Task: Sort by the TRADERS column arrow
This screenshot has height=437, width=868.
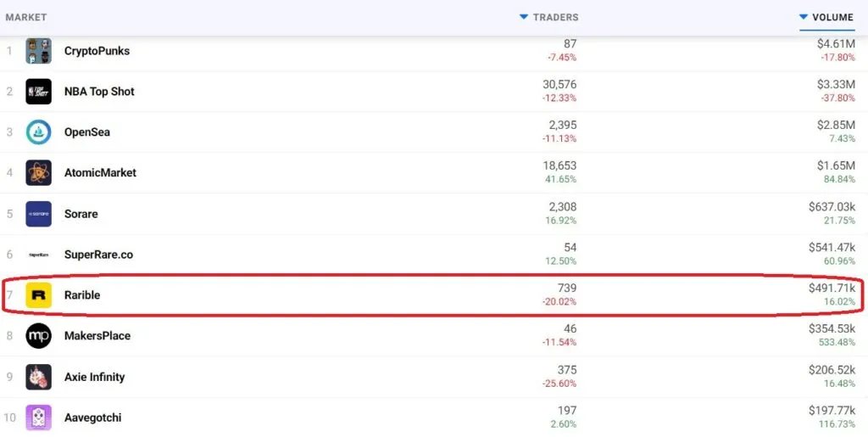Action: click(524, 17)
